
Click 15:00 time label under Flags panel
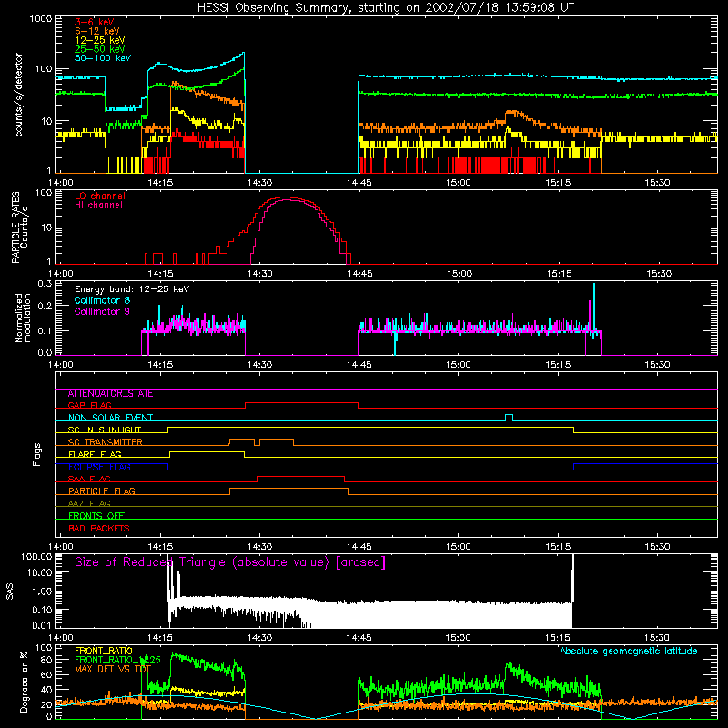click(459, 547)
